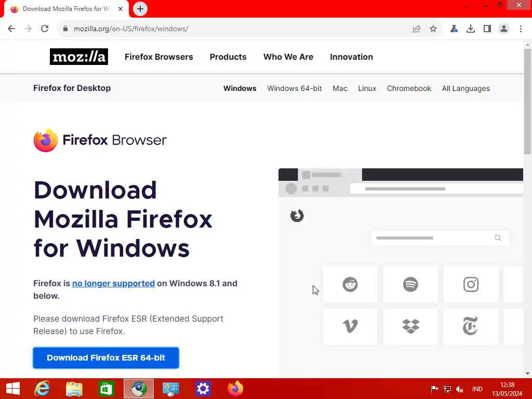
Task: Select the Linux platform link
Action: [367, 88]
